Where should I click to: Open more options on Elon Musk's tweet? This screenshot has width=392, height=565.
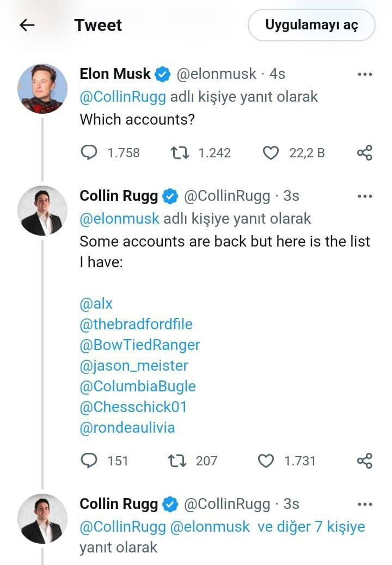coord(364,75)
